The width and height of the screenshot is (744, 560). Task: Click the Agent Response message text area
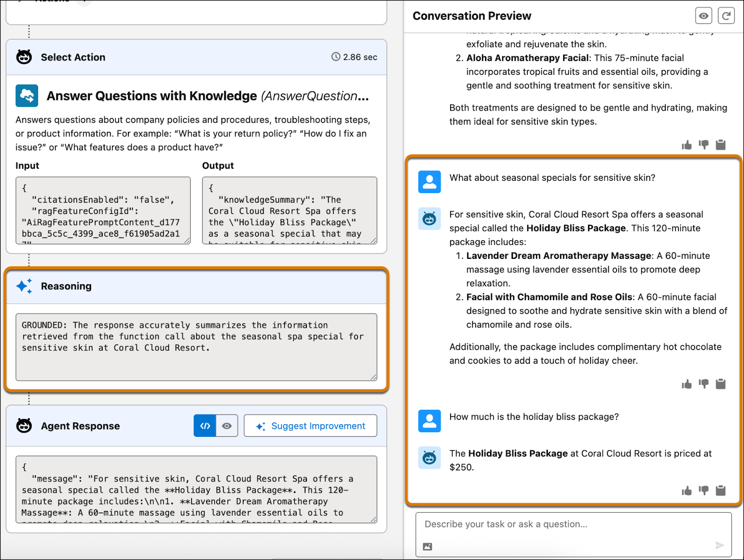pos(196,489)
